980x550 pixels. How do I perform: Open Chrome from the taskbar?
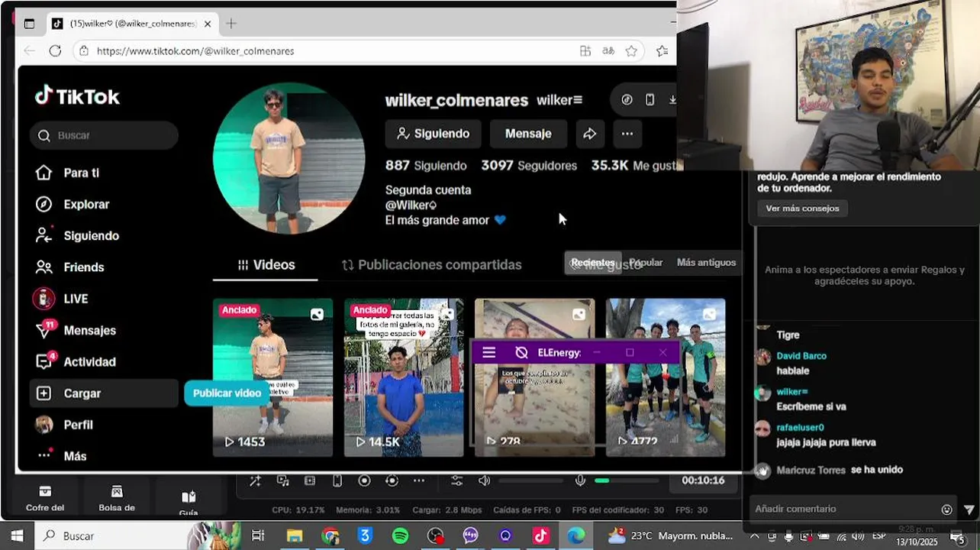pos(330,536)
